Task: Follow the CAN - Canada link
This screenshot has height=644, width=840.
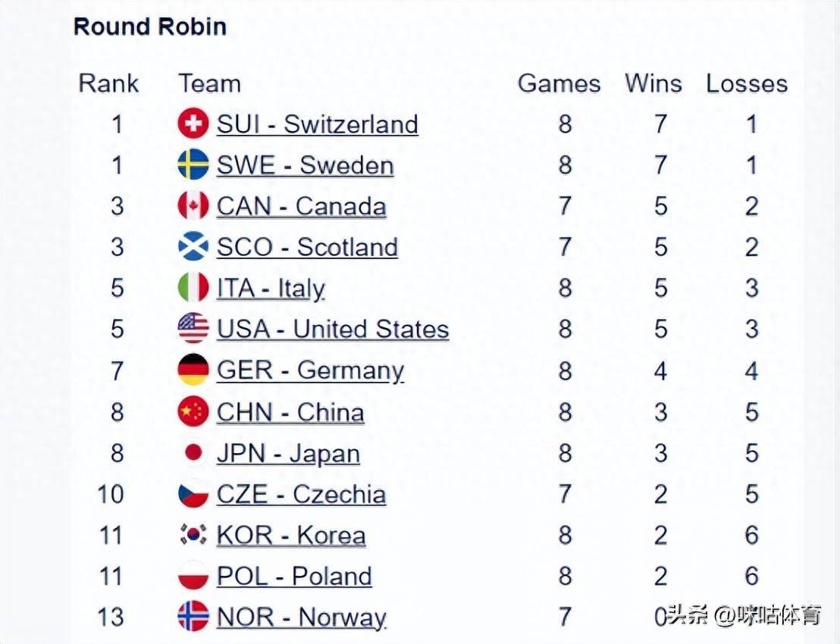Action: click(x=301, y=206)
